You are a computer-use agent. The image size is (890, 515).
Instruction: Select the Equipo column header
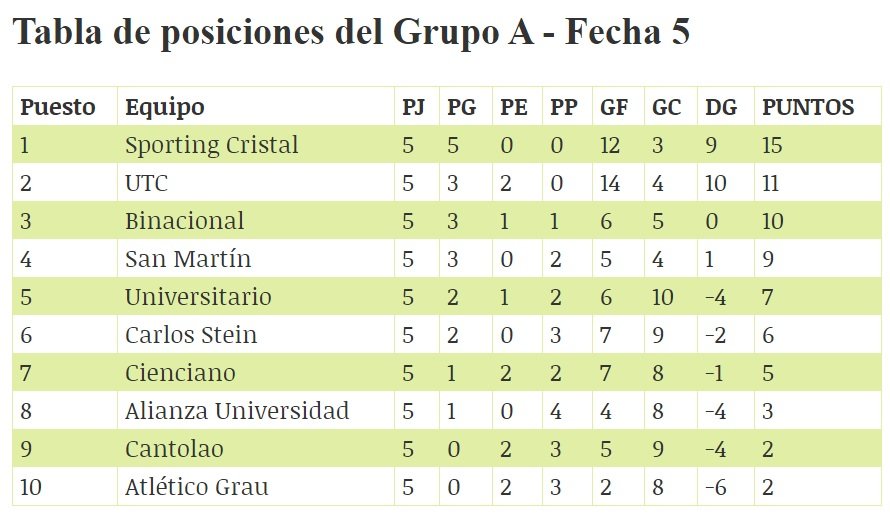[x=165, y=107]
